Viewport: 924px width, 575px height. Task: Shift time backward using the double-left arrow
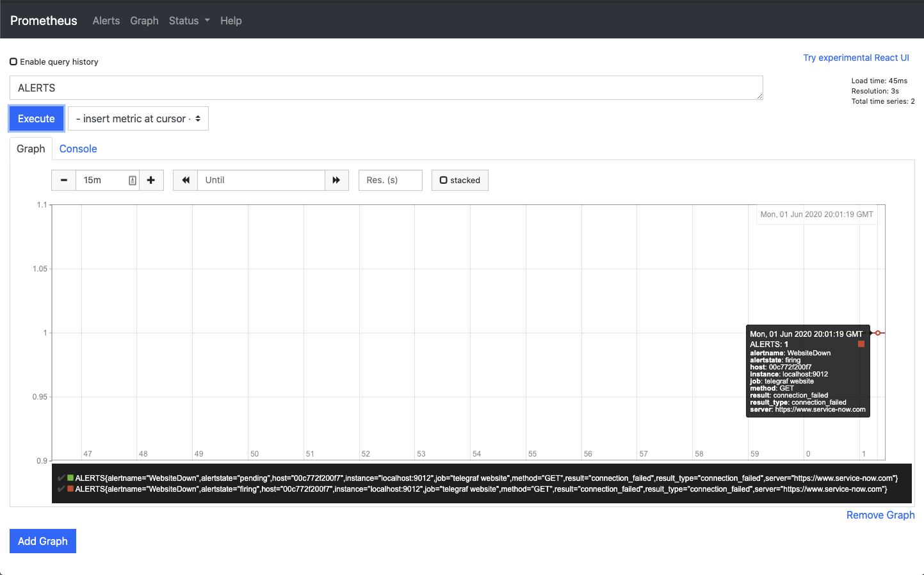click(184, 180)
